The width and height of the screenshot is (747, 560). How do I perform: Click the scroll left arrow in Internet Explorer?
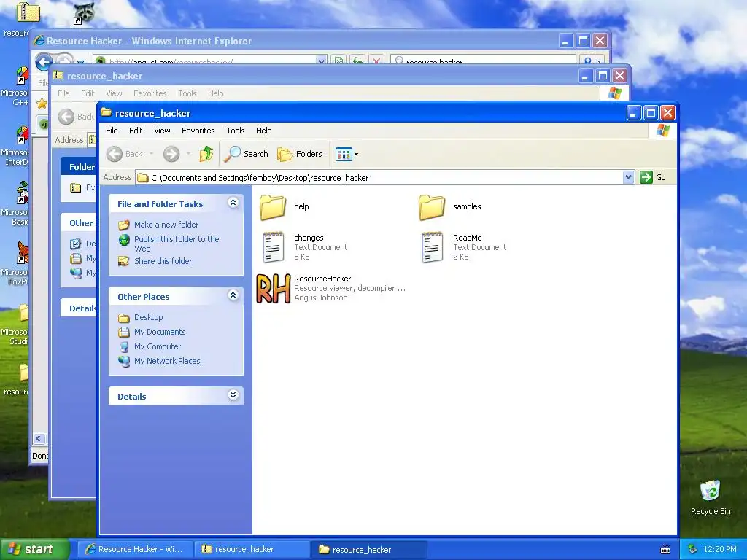click(39, 438)
